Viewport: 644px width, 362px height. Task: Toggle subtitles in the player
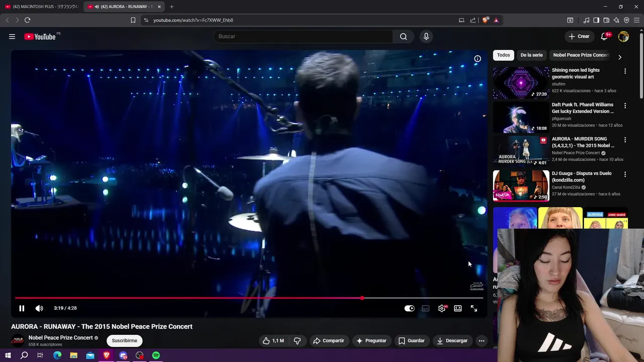pos(426,308)
